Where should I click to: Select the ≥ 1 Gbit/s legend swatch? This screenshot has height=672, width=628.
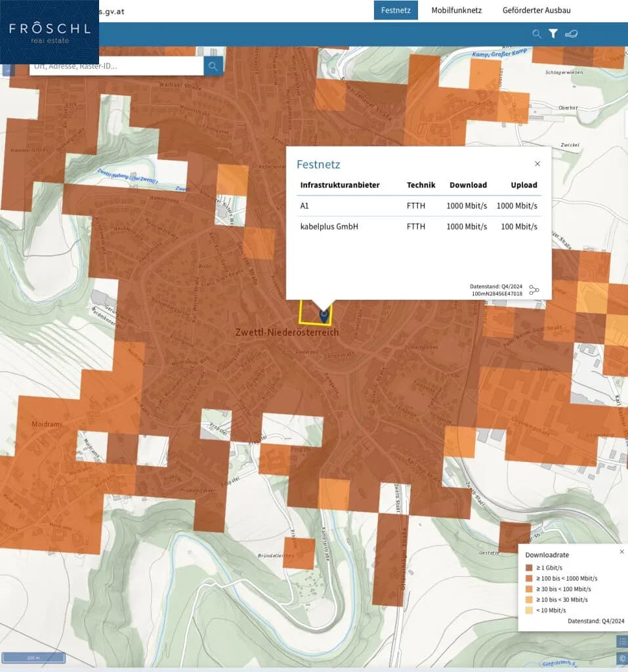529,568
